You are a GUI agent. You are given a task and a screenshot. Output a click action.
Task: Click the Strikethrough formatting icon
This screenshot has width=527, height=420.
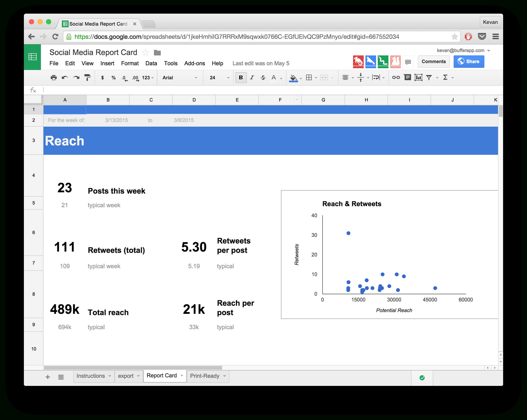[263, 77]
